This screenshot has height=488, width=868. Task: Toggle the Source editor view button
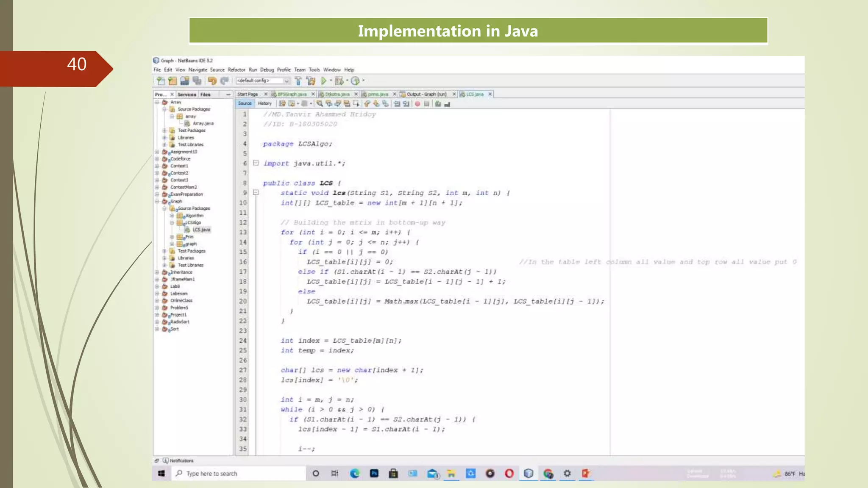tap(245, 103)
